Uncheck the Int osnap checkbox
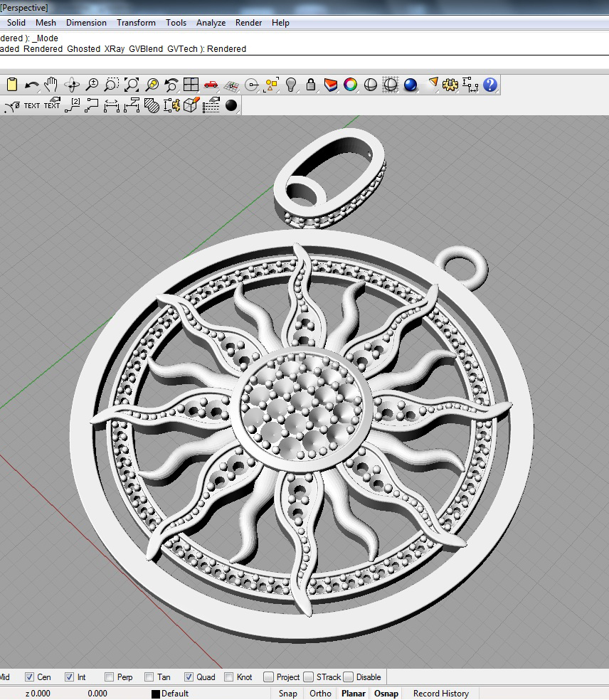Viewport: 609px width, 700px height. click(69, 677)
